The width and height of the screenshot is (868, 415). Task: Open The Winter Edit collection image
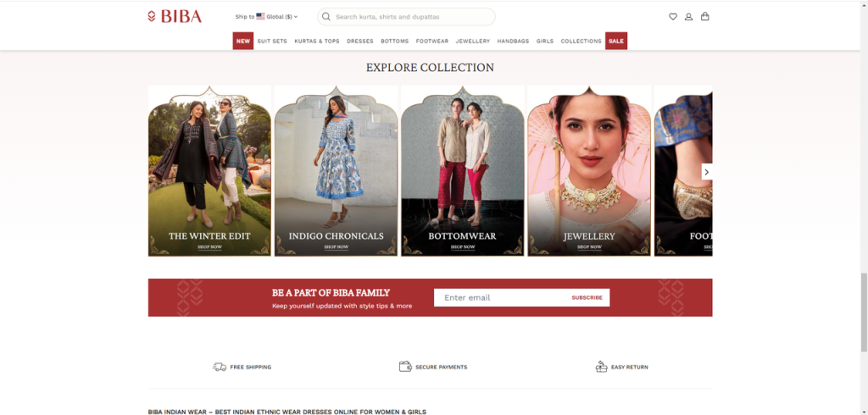(210, 171)
